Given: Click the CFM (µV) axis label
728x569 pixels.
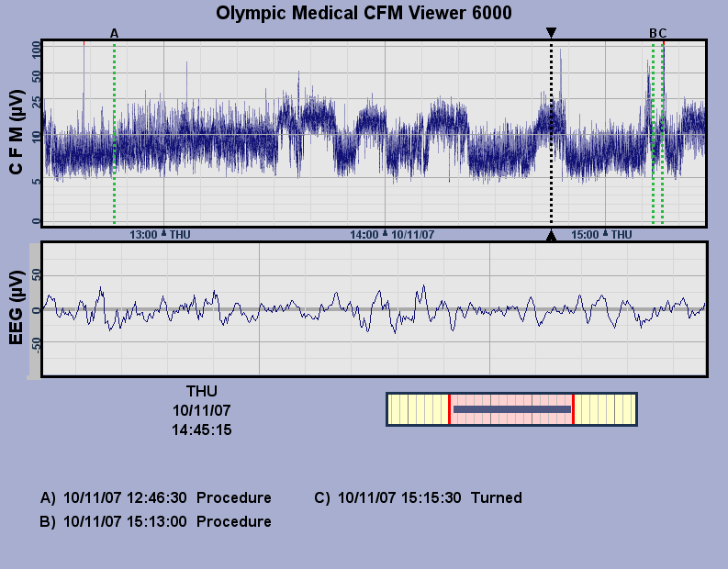Looking at the screenshot, I should tap(17, 132).
